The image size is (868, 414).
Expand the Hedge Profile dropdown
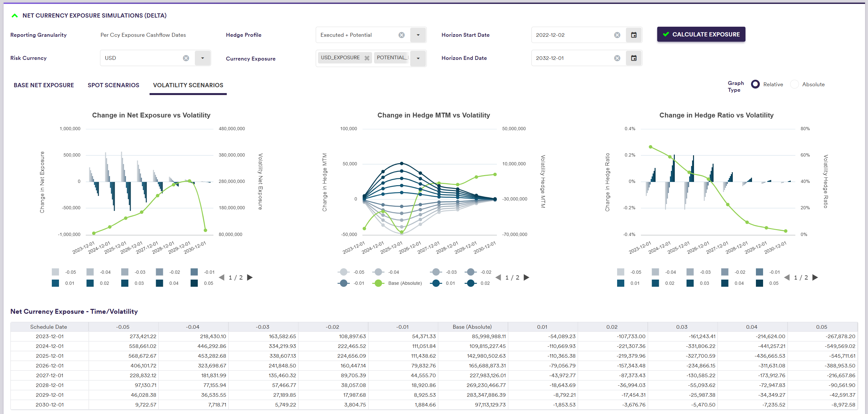418,35
